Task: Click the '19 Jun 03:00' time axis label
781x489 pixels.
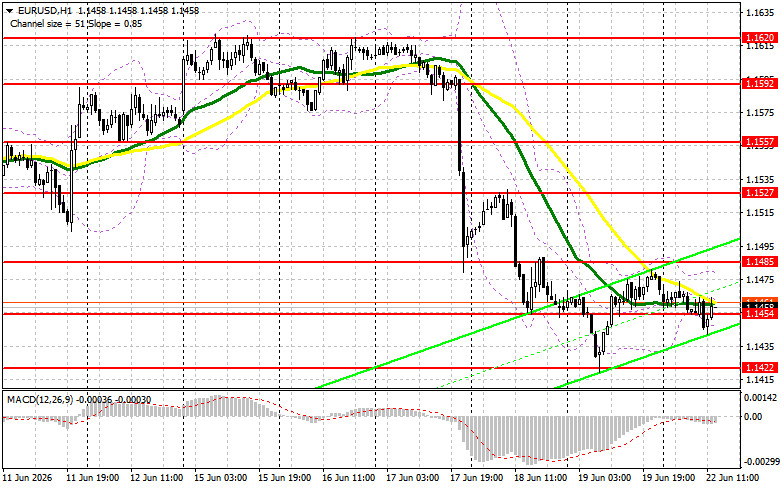Action: 605,478
